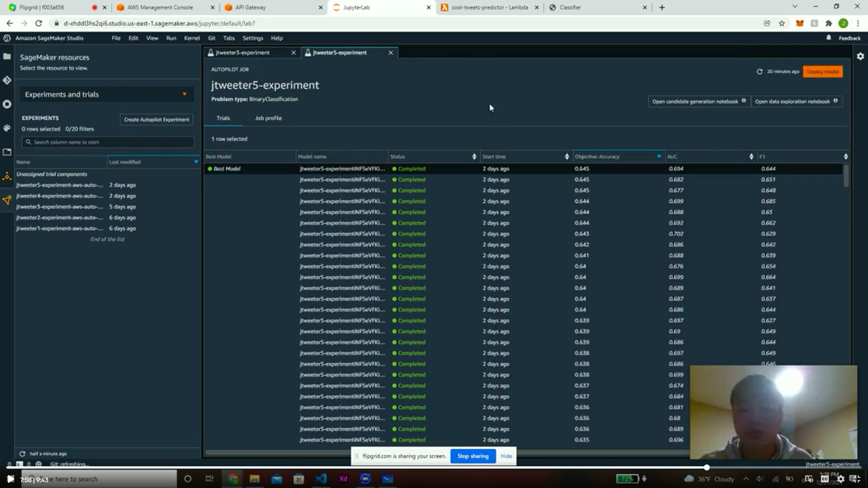Open running terminals and kernels icon
The width and height of the screenshot is (868, 488).
click(x=7, y=104)
